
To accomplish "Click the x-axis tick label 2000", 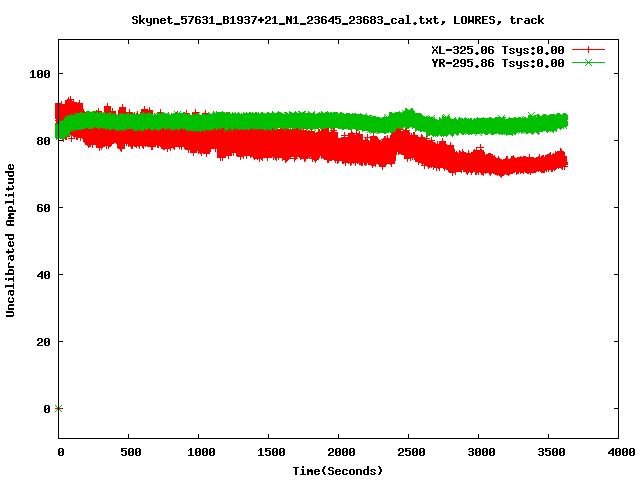I will pyautogui.click(x=341, y=452).
